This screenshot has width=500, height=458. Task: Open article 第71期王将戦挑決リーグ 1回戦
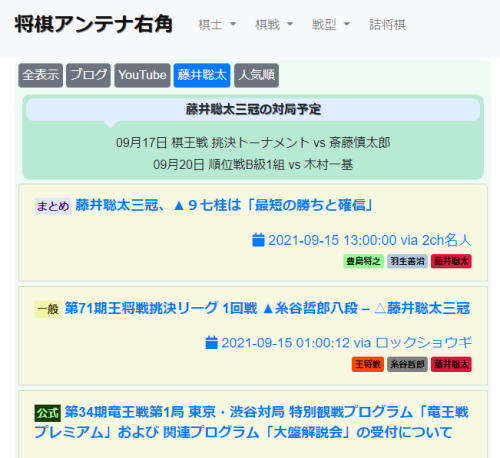click(x=267, y=308)
